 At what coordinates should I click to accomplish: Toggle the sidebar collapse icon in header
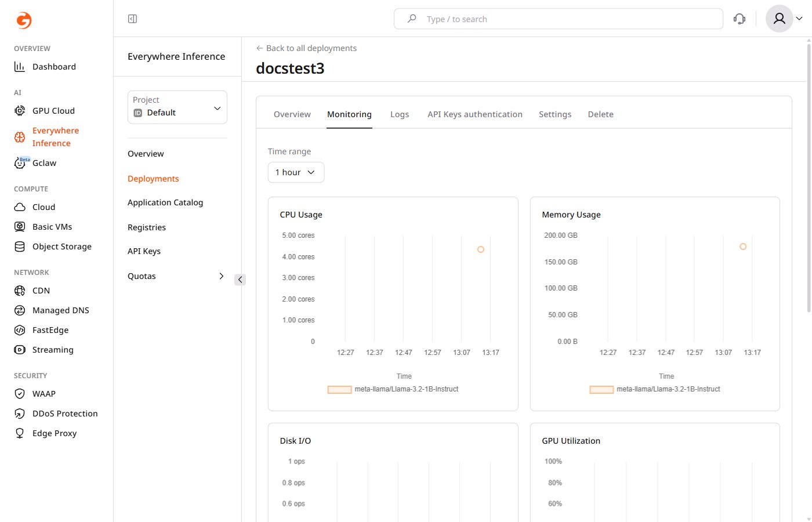tap(132, 19)
